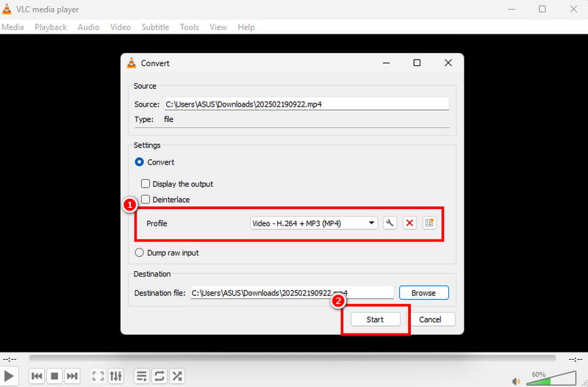Viewport: 588px width, 387px height.
Task: Toggle fullscreen video mode icon
Action: pyautogui.click(x=97, y=376)
